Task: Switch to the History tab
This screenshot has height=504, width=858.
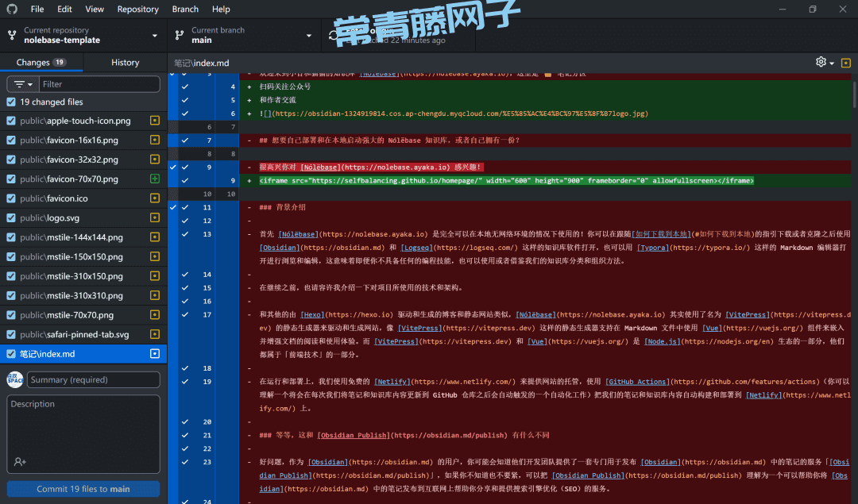Action: pos(126,63)
